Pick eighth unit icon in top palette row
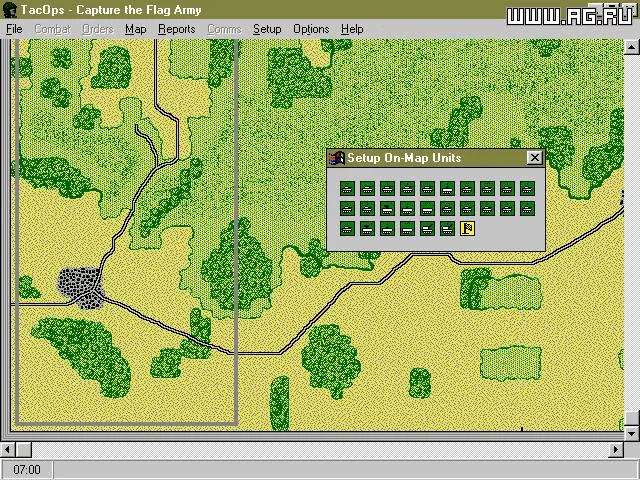The width and height of the screenshot is (640, 480). pyautogui.click(x=487, y=189)
